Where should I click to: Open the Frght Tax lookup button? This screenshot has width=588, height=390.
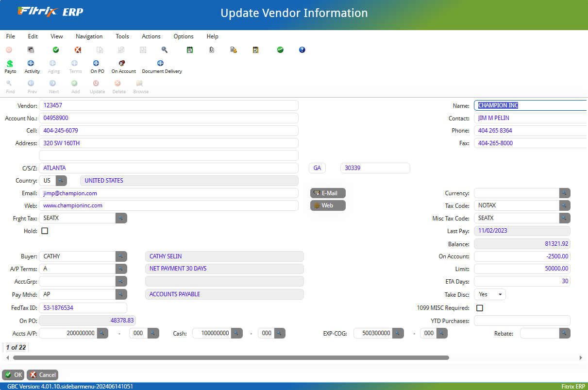coord(121,219)
